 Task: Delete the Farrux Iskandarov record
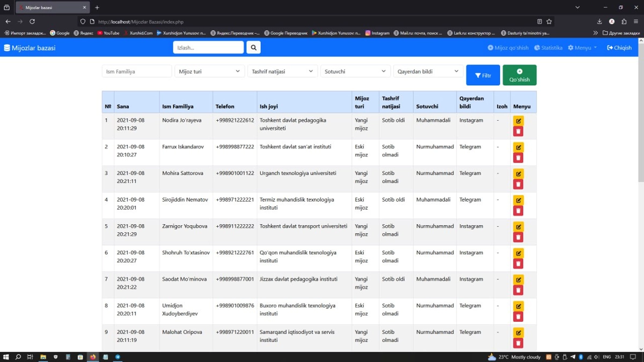pos(518,158)
